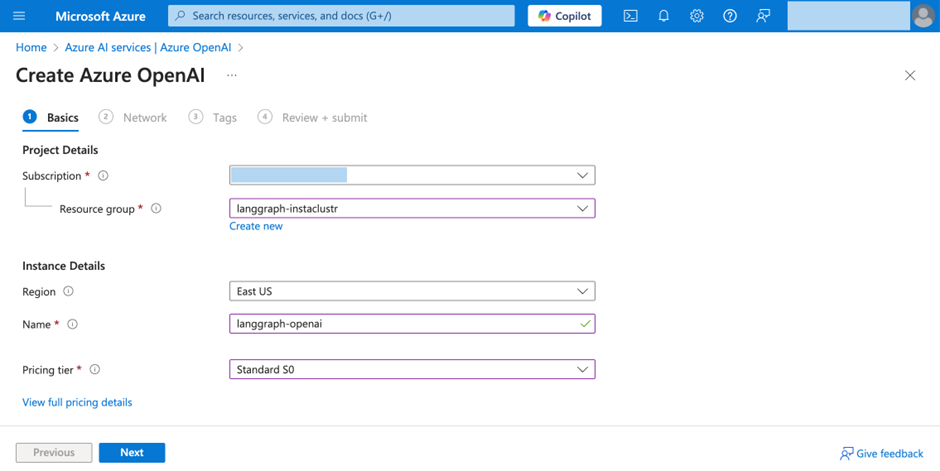This screenshot has width=940, height=471.
Task: Open the account avatar menu
Action: click(923, 16)
